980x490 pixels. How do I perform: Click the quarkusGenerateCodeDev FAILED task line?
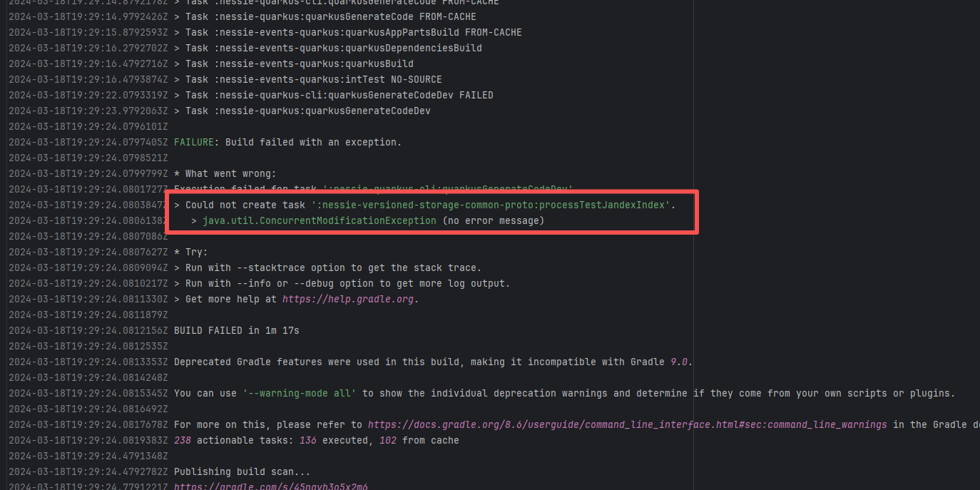(339, 96)
